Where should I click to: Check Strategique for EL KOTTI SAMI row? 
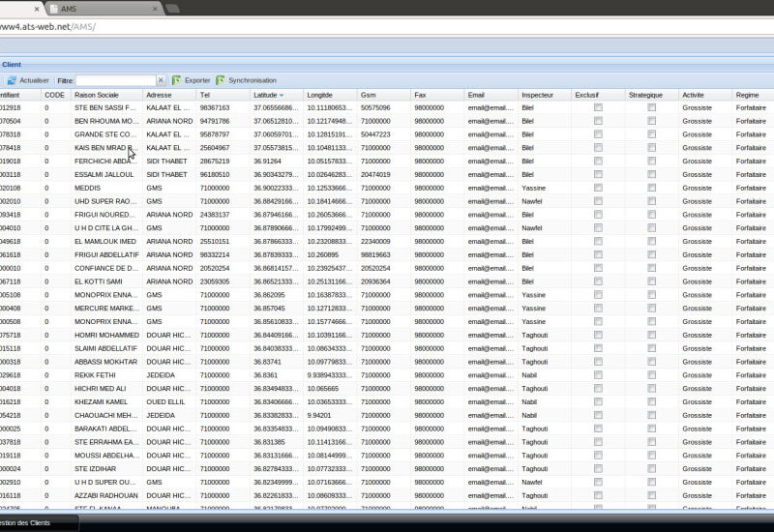coord(651,281)
